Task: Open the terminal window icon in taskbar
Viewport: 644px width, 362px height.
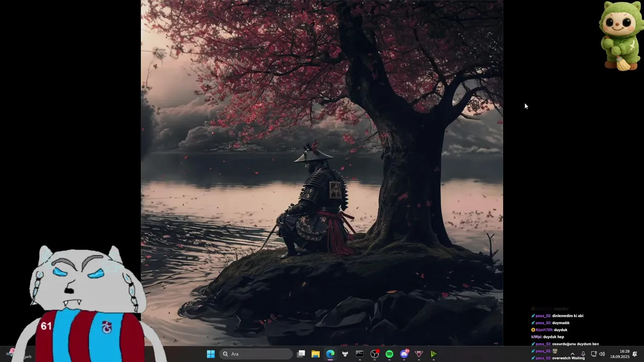Action: point(359,354)
